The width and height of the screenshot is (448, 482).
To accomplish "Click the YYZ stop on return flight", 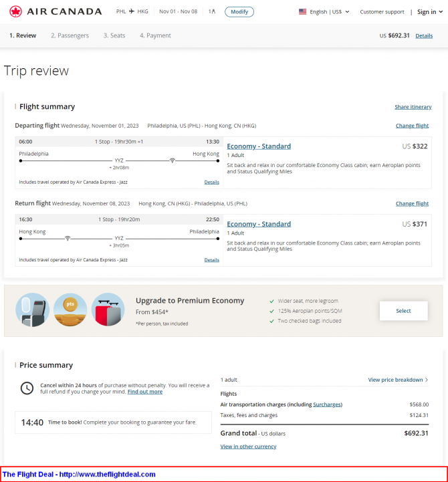I will coord(119,238).
